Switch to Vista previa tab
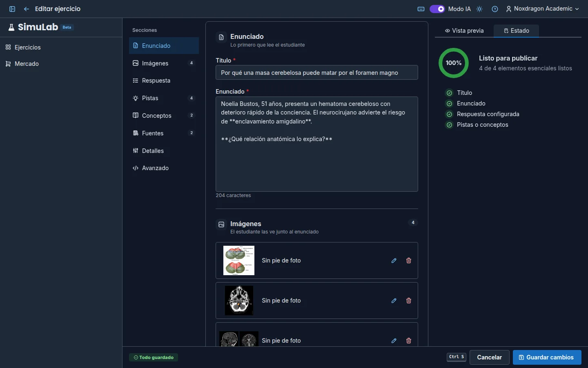 tap(464, 31)
